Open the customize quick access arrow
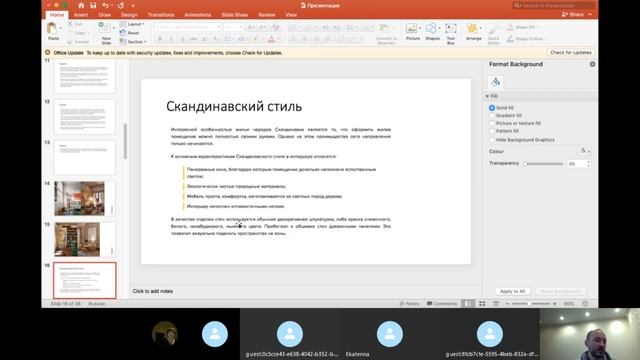This screenshot has width=640, height=360. [x=133, y=6]
